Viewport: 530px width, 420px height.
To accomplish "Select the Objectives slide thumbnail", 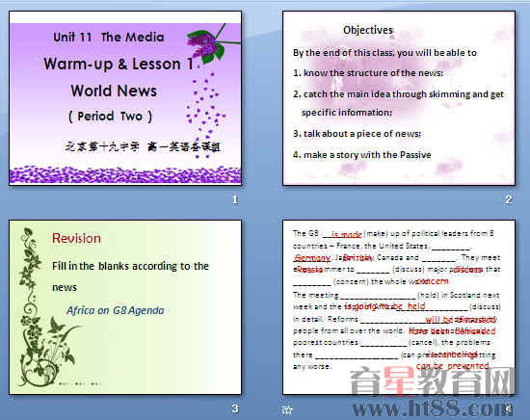I will 399,98.
